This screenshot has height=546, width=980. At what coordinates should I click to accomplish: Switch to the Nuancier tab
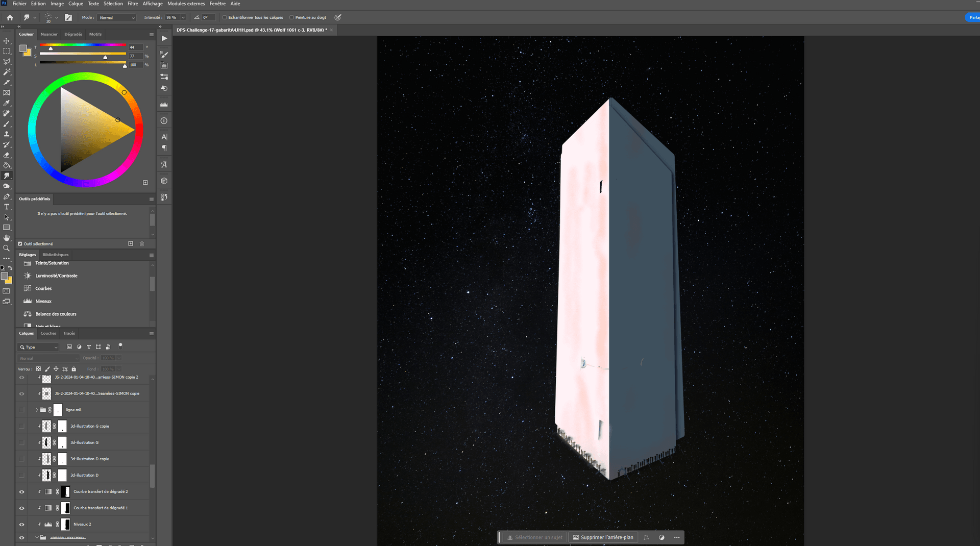(x=49, y=34)
